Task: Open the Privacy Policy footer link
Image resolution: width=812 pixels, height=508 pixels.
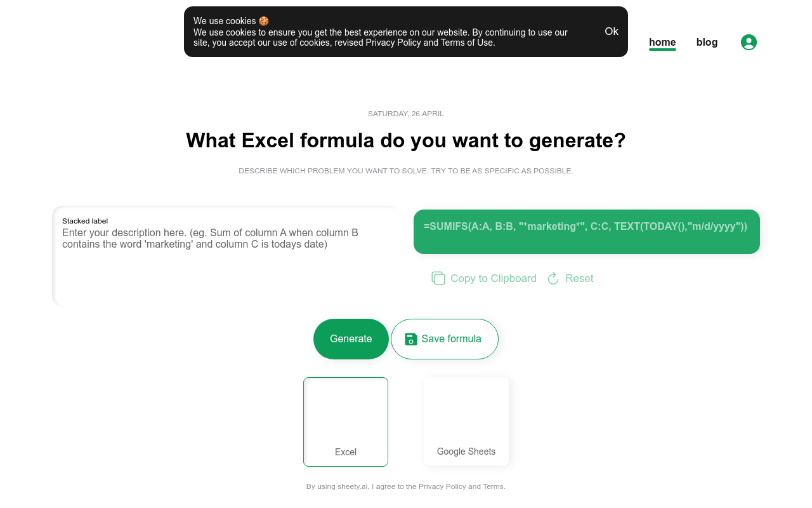Action: [x=442, y=486]
